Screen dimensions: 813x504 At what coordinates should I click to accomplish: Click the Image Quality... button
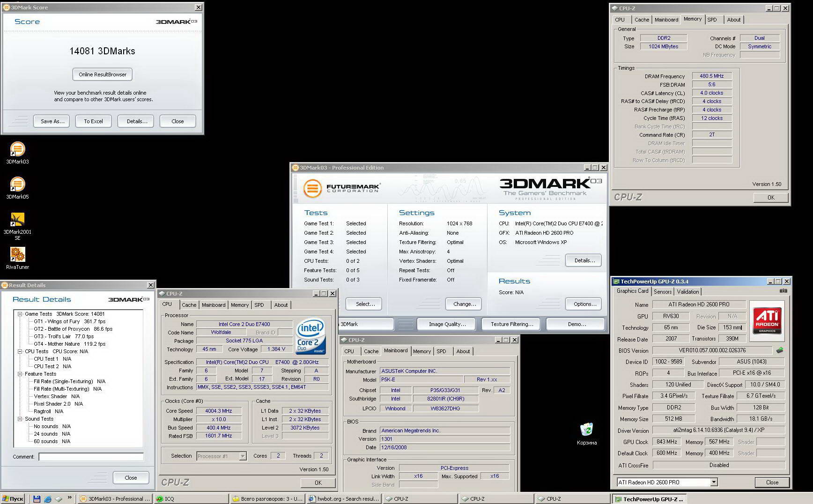[446, 324]
